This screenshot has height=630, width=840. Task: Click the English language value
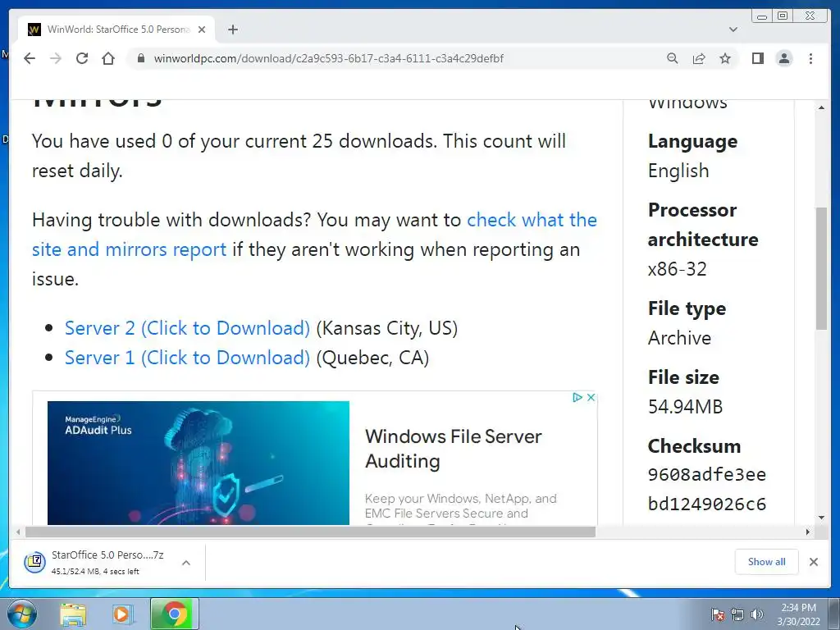(x=678, y=171)
